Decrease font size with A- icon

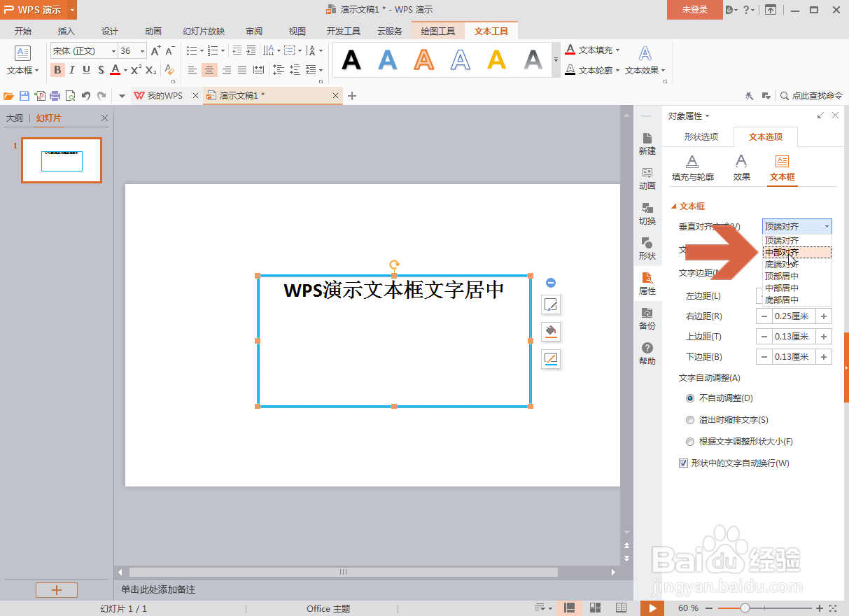click(169, 50)
